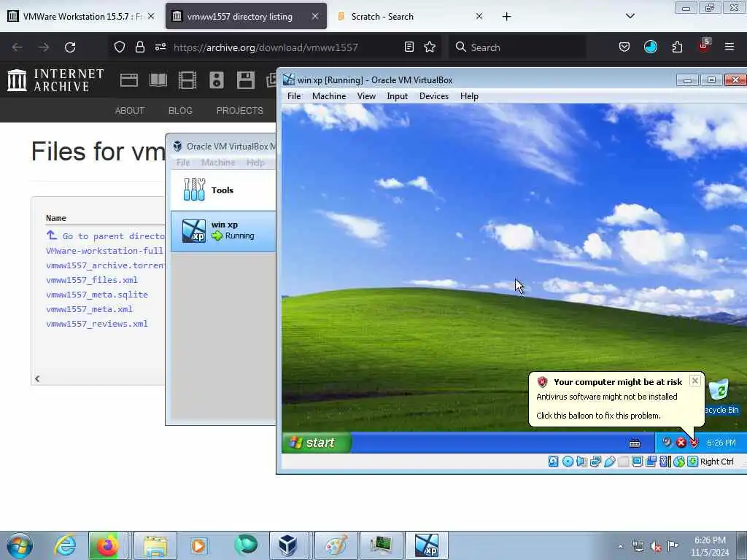Click the XP start button
747x560 pixels.
pos(317,443)
